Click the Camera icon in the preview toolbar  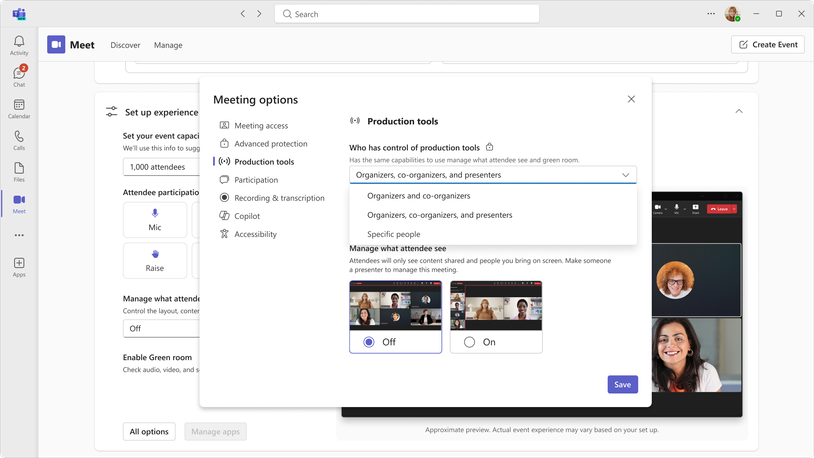pos(658,209)
